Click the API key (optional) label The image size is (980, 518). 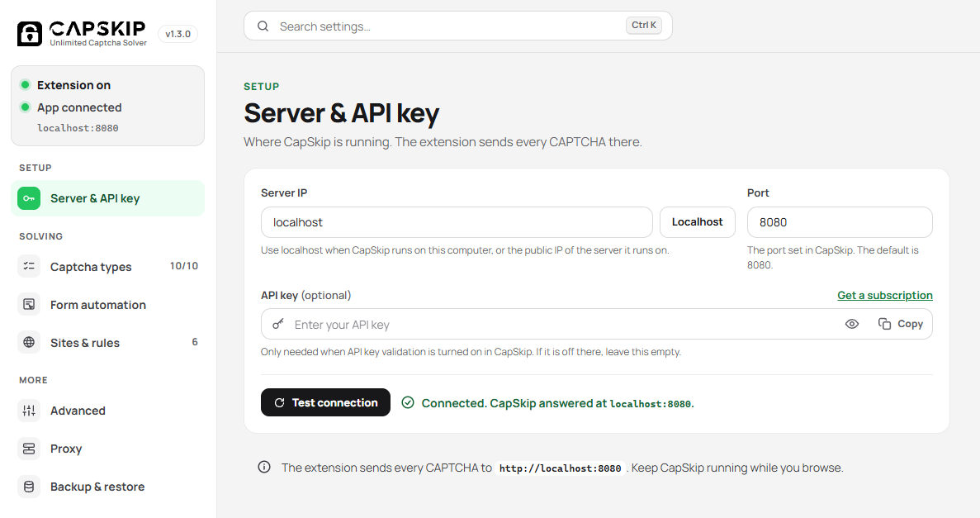click(x=305, y=295)
